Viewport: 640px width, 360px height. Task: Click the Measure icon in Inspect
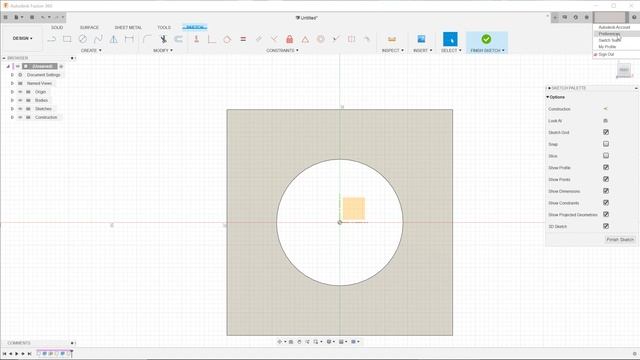(392, 39)
